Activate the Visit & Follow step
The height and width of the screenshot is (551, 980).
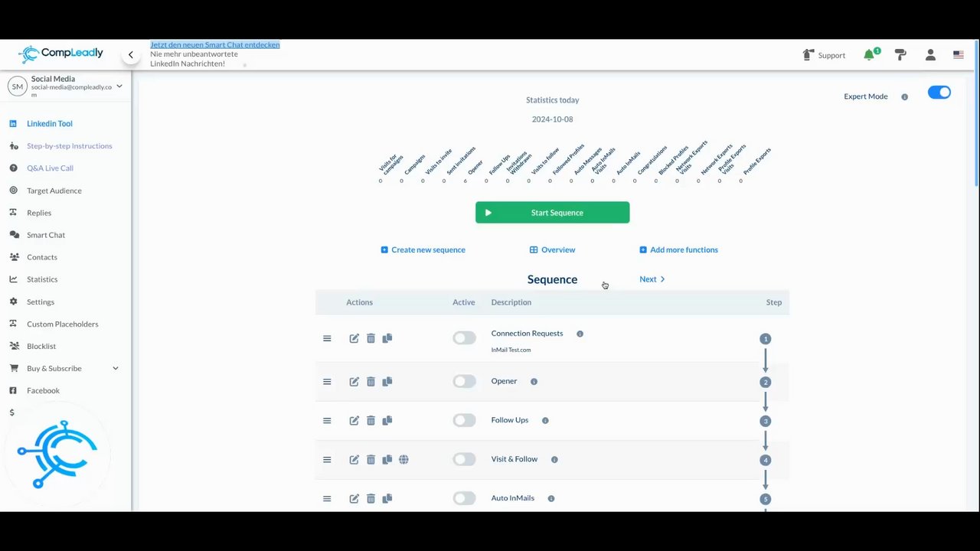[464, 459]
